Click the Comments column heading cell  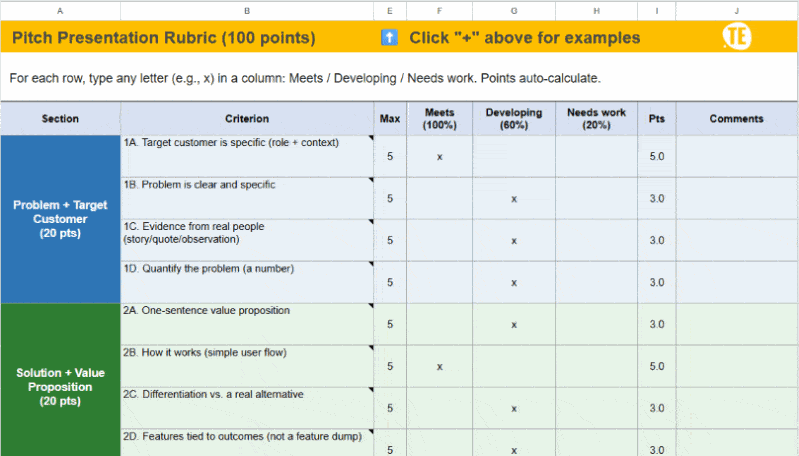(x=736, y=119)
